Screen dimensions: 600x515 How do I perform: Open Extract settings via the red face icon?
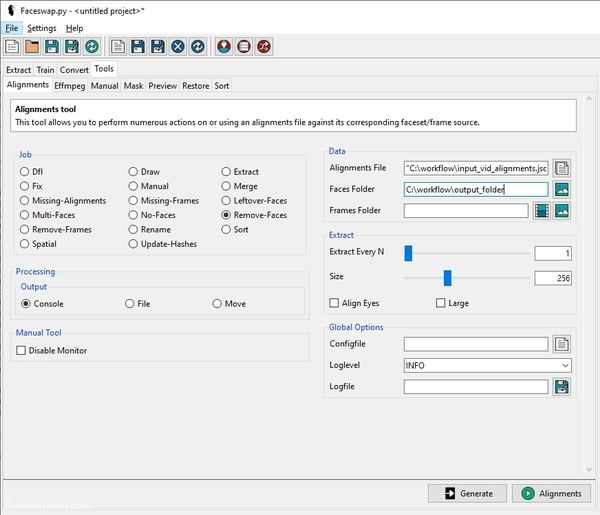click(224, 47)
